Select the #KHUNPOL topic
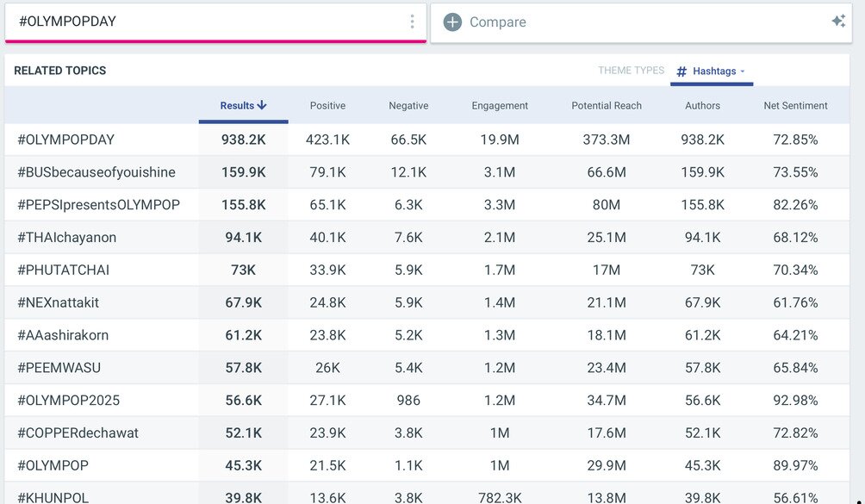 click(53, 497)
